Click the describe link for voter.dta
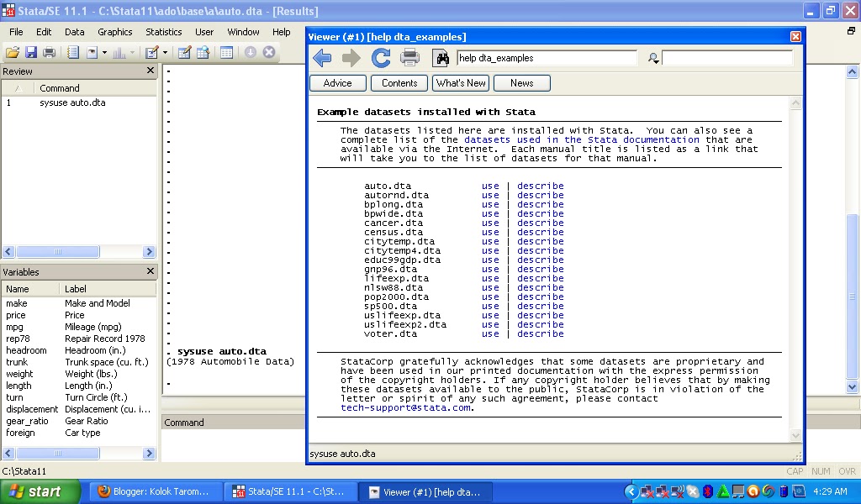861x504 pixels. click(541, 333)
